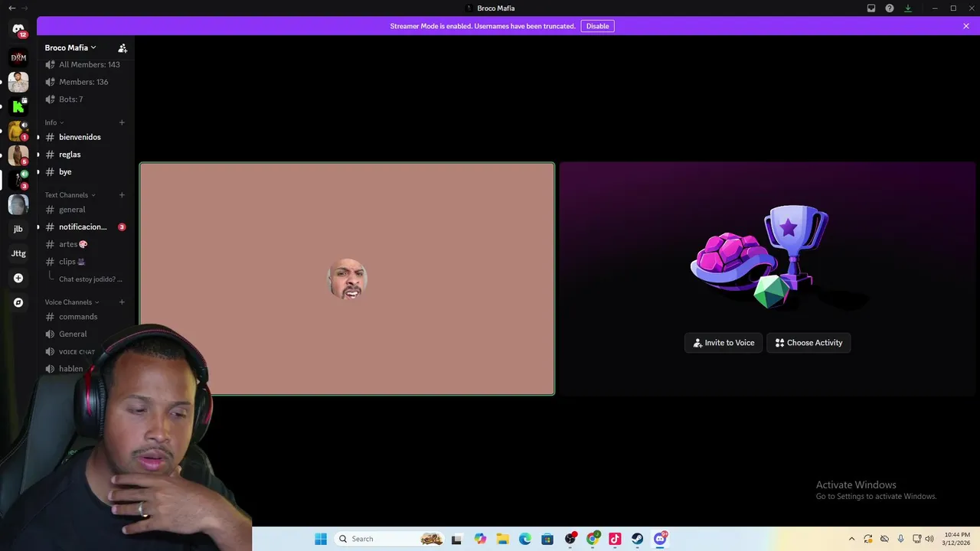Viewport: 980px width, 551px height.
Task: Open the Discord help icon
Action: point(890,8)
